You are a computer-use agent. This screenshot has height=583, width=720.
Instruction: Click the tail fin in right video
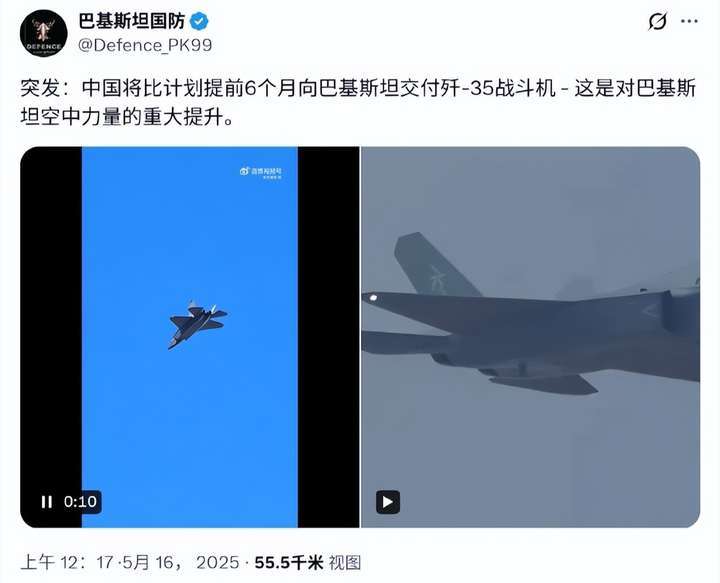(434, 265)
